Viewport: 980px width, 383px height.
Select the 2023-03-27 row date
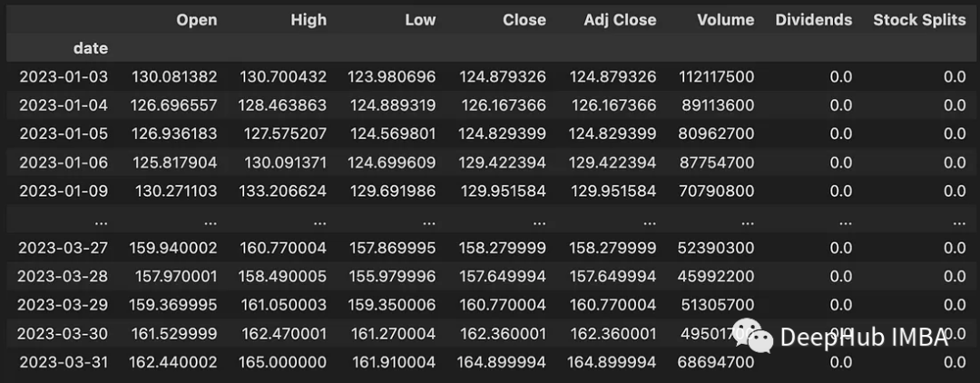click(x=64, y=248)
